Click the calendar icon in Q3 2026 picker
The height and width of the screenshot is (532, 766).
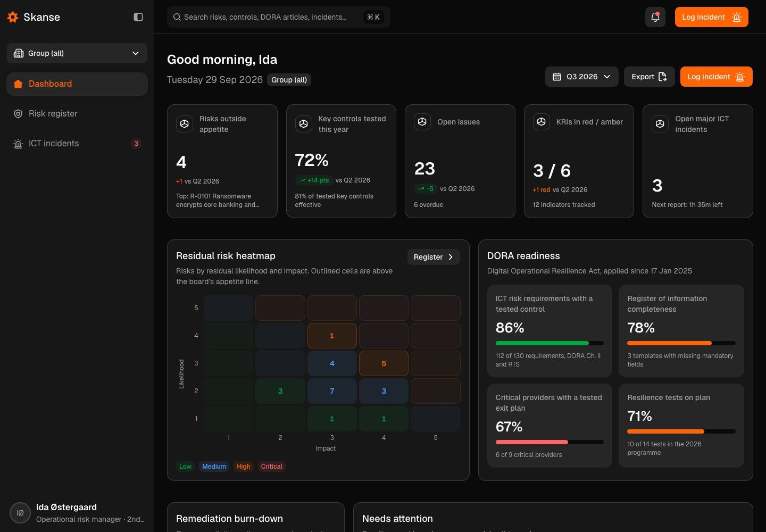[557, 77]
